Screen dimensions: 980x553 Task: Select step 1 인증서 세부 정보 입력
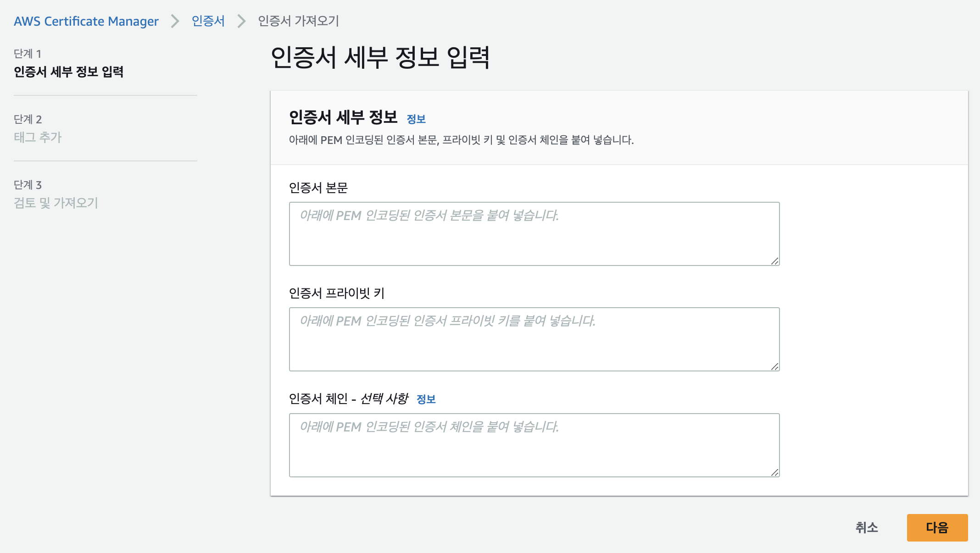[x=68, y=72]
